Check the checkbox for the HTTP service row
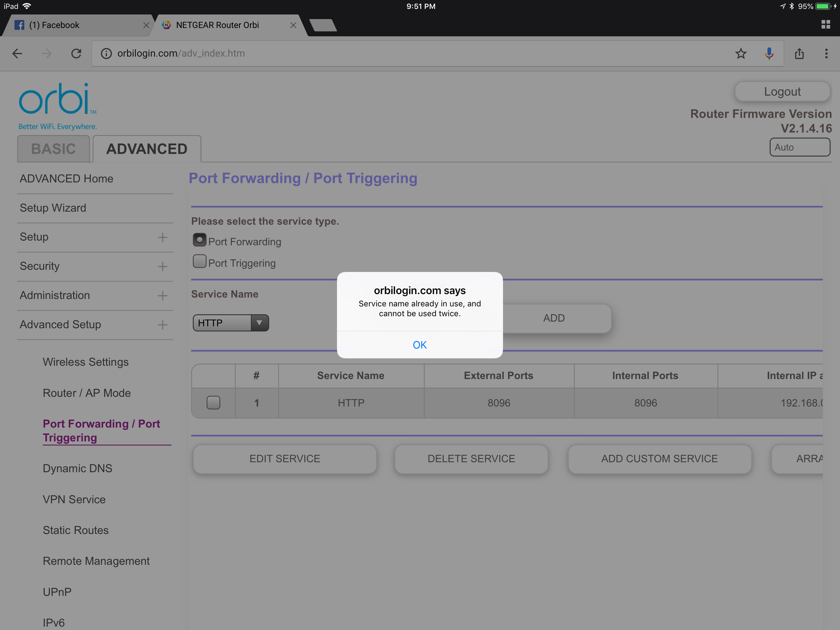This screenshot has width=840, height=630. coord(213,402)
